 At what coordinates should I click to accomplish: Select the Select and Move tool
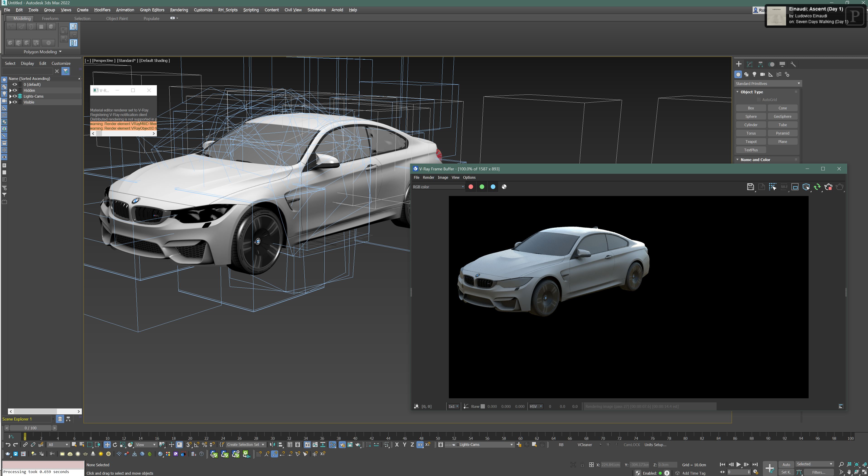pos(107,445)
